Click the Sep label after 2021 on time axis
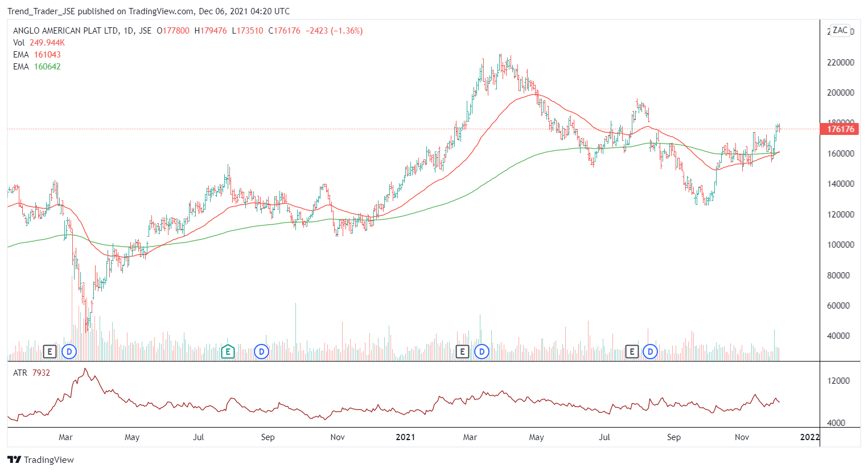Viewport: 868px width, 472px height. click(674, 437)
